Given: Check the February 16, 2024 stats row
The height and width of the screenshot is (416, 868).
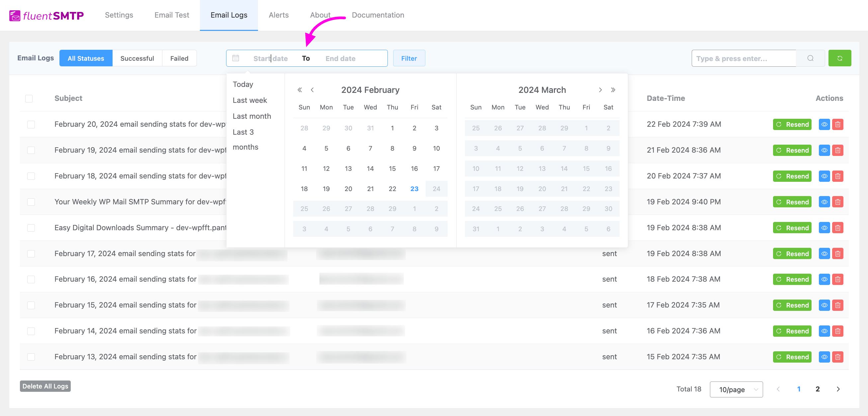Looking at the screenshot, I should [x=31, y=279].
